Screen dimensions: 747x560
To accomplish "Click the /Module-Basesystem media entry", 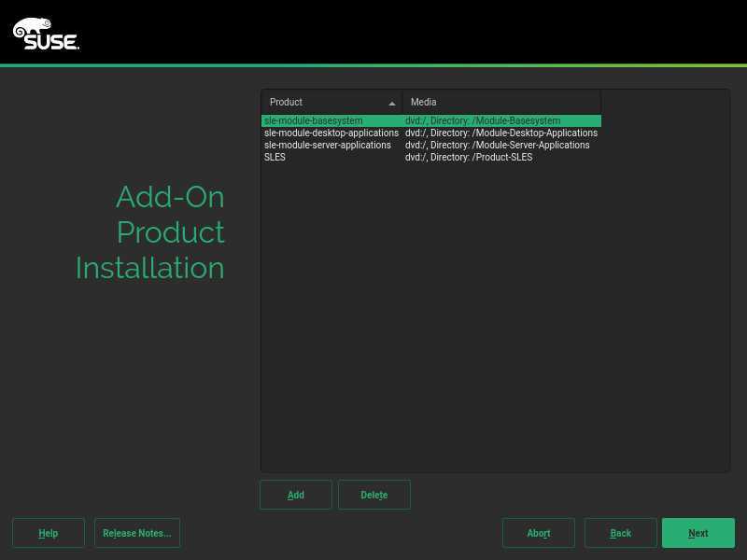I will (x=483, y=121).
